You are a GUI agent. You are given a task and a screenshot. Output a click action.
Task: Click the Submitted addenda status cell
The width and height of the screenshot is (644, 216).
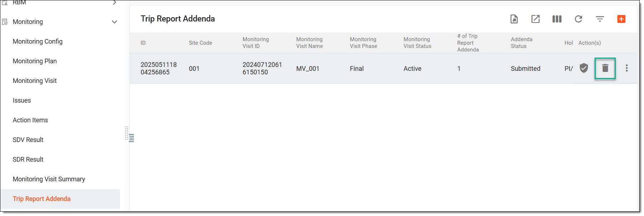[x=526, y=69]
